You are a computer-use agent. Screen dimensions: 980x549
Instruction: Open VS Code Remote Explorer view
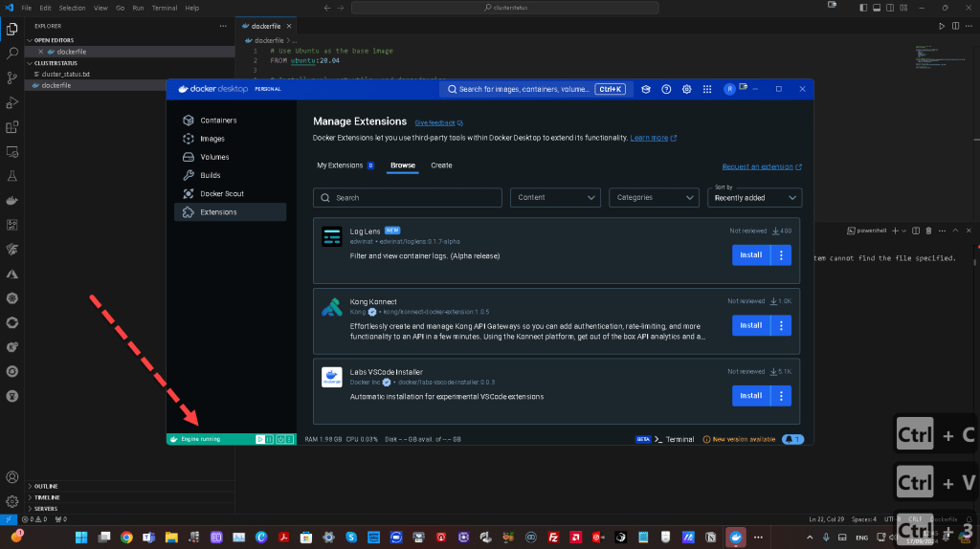(11, 152)
